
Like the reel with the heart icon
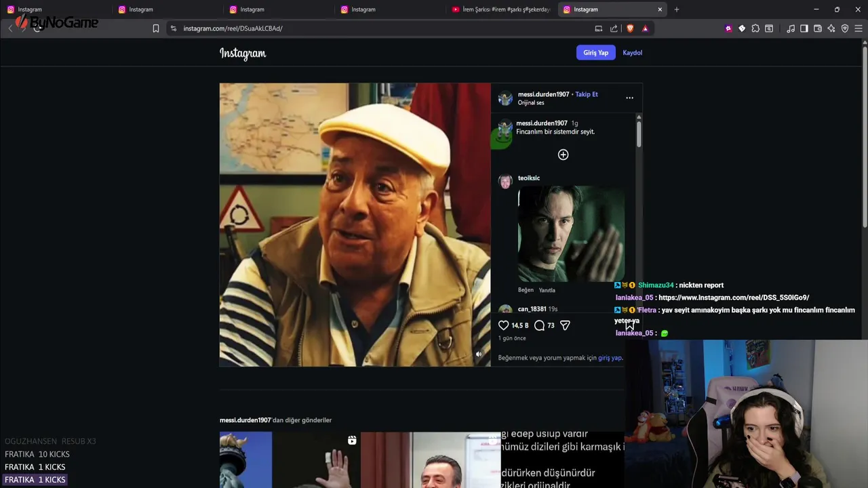pyautogui.click(x=503, y=325)
